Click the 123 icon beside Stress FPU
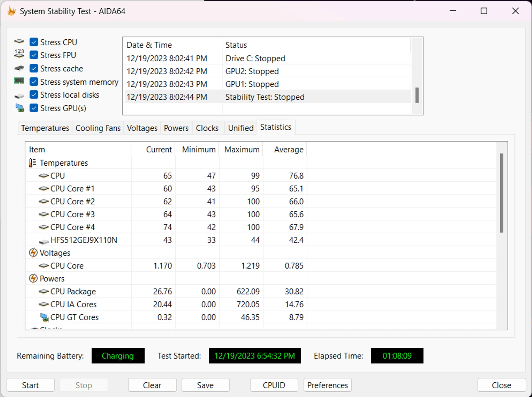 coord(19,54)
